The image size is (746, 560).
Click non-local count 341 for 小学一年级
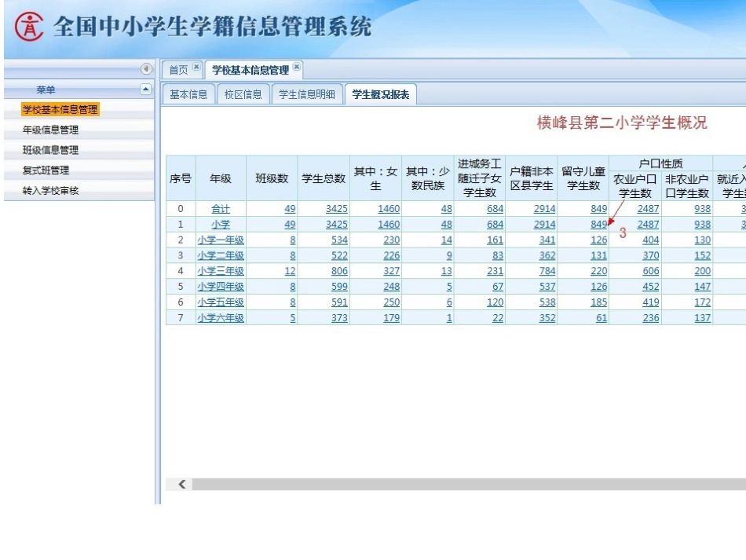[x=547, y=240]
